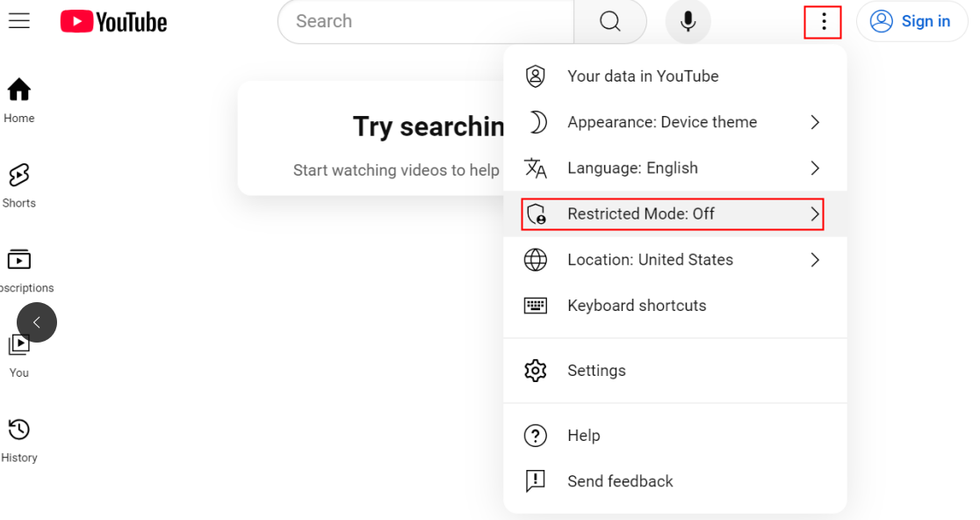This screenshot has height=520, width=980.
Task: Start voice search with microphone
Action: click(688, 22)
